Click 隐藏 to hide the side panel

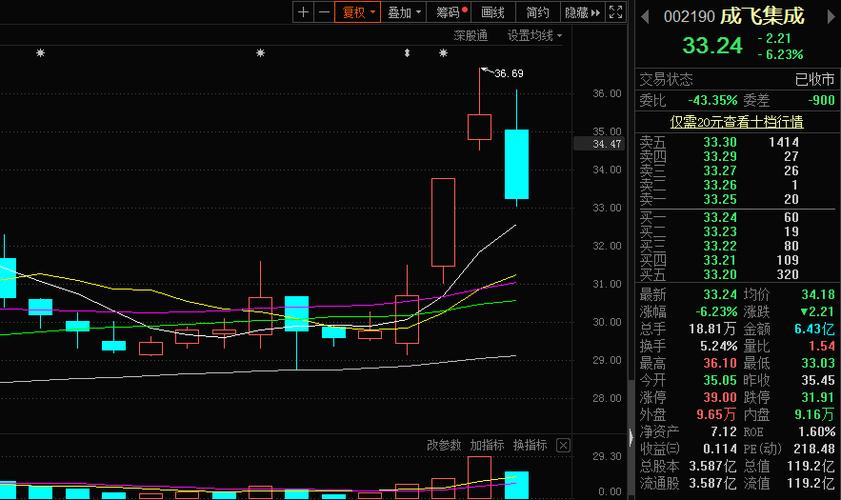(x=582, y=12)
